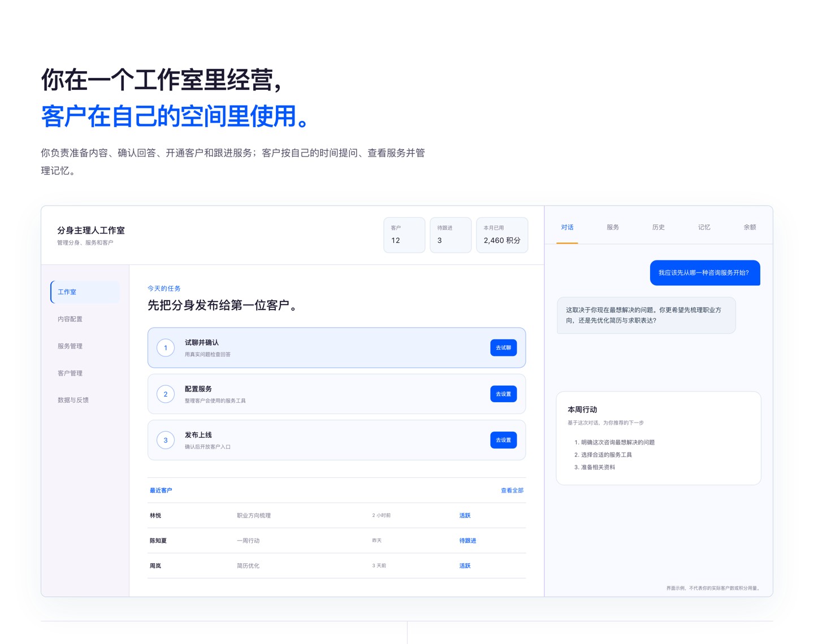Click 活跃 status for 林悦
The image size is (814, 644).
click(465, 515)
